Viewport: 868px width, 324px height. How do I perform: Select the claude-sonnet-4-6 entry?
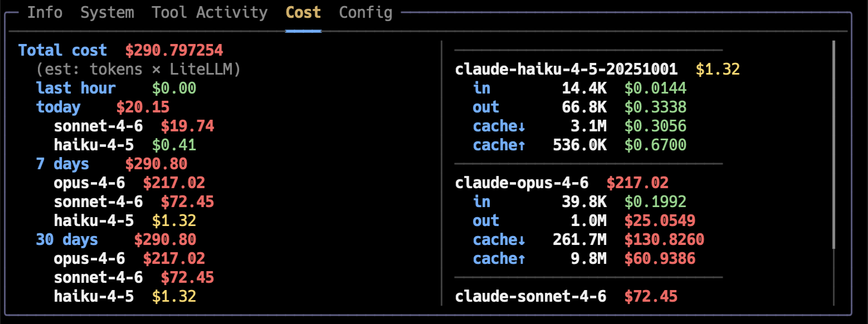click(x=530, y=296)
